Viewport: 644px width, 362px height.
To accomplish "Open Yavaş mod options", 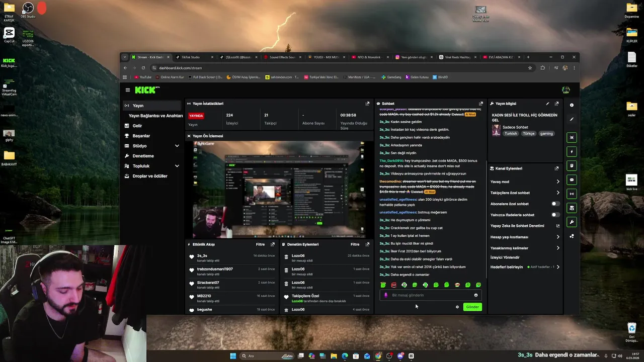I will coord(525,182).
